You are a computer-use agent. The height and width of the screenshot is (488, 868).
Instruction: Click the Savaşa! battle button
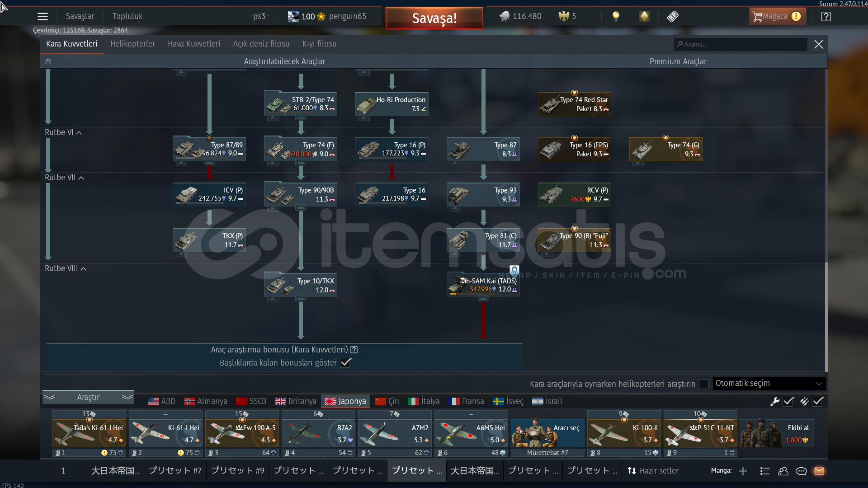(434, 18)
